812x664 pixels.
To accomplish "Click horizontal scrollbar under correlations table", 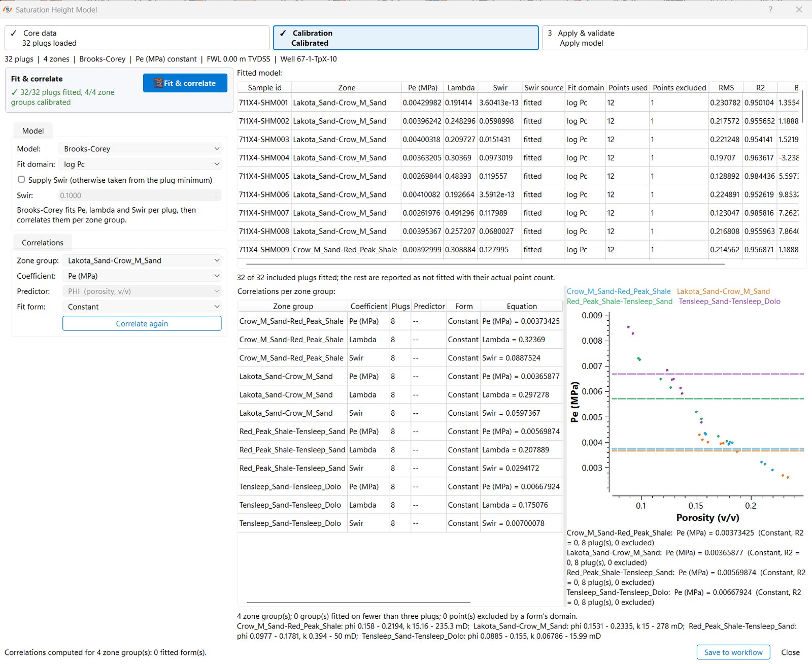I will point(358,602).
